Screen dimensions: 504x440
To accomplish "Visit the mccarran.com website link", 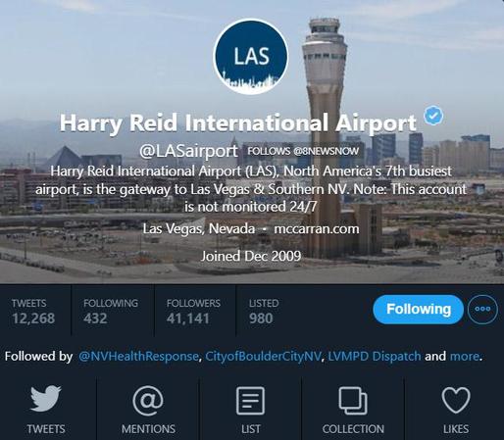I will pos(317,228).
